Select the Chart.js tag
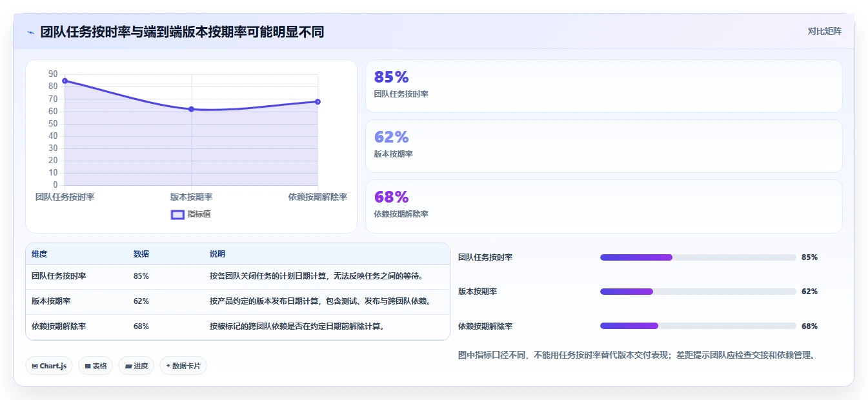Screen dimensions: 868x400 (x=50, y=366)
